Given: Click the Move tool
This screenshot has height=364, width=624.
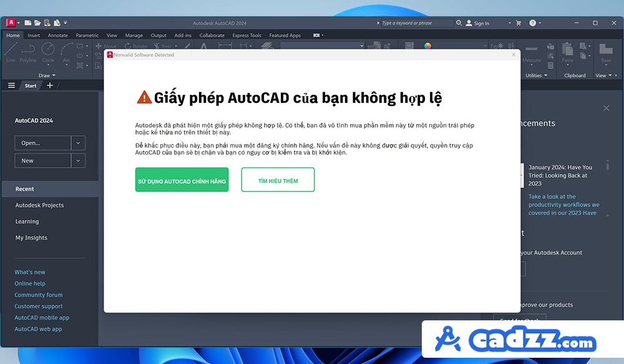Looking at the screenshot, I should (105, 46).
